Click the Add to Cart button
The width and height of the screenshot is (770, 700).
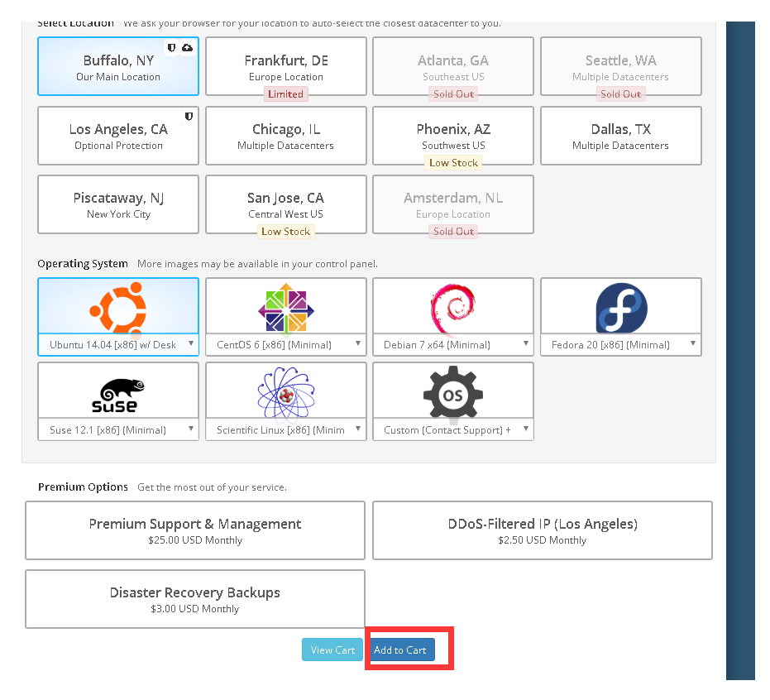[400, 650]
